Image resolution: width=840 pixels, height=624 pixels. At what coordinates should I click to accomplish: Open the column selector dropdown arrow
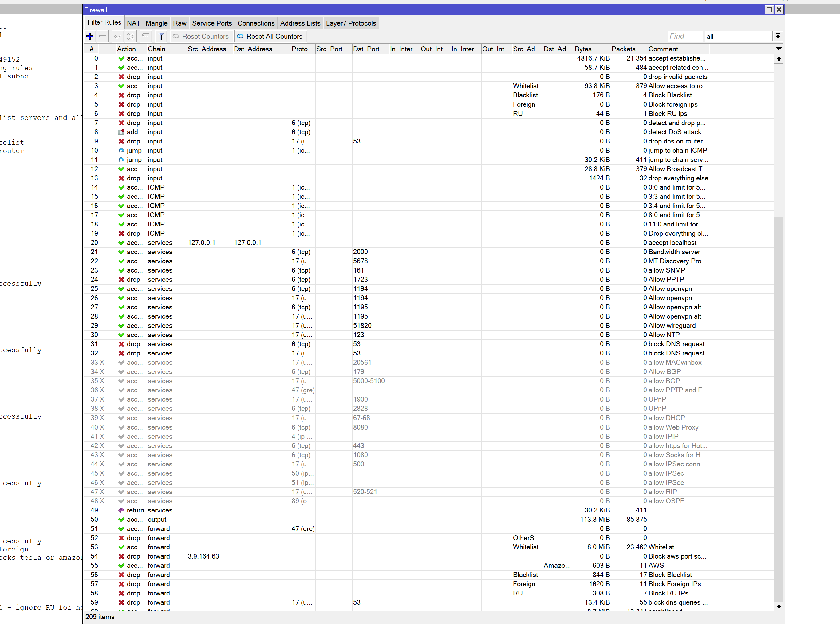pyautogui.click(x=779, y=49)
